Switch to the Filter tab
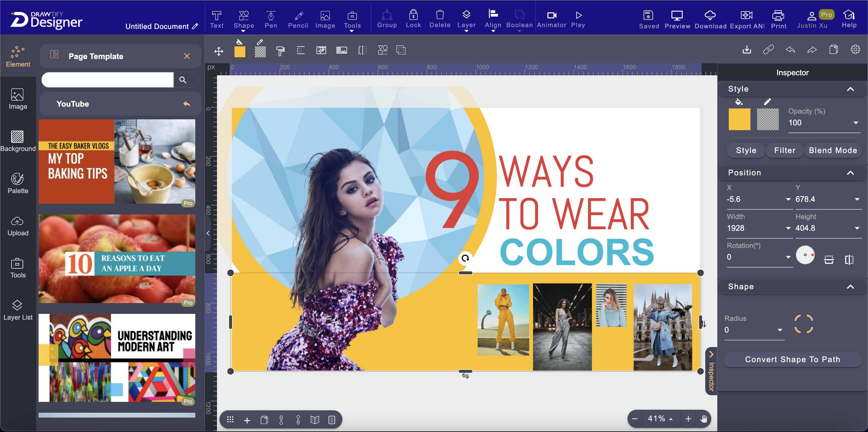This screenshot has width=868, height=432. [785, 151]
